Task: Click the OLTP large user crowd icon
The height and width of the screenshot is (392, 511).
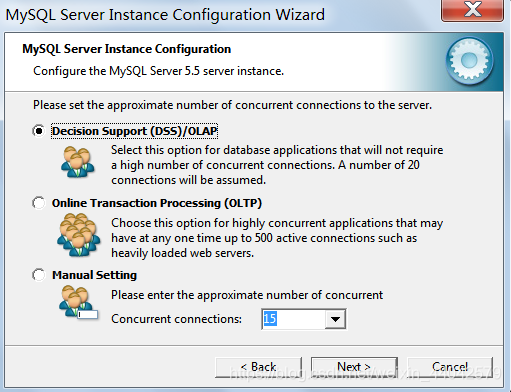Action: 79,235
